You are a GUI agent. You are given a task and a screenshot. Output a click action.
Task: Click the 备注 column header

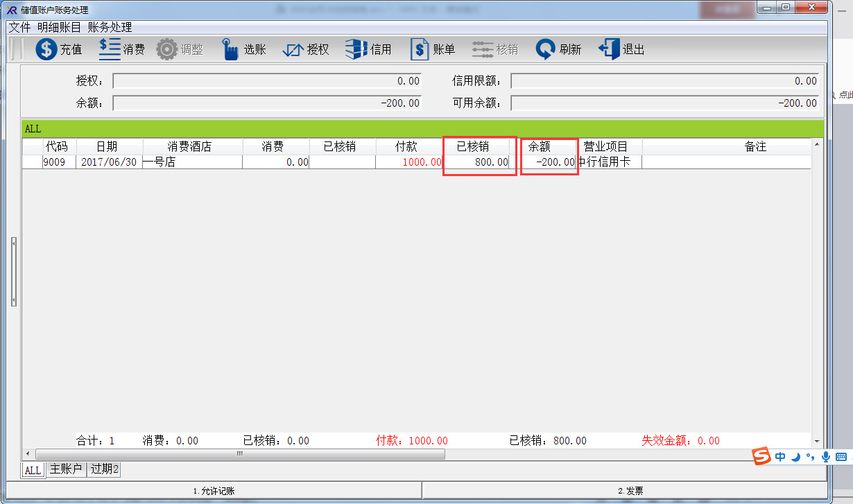pos(755,146)
